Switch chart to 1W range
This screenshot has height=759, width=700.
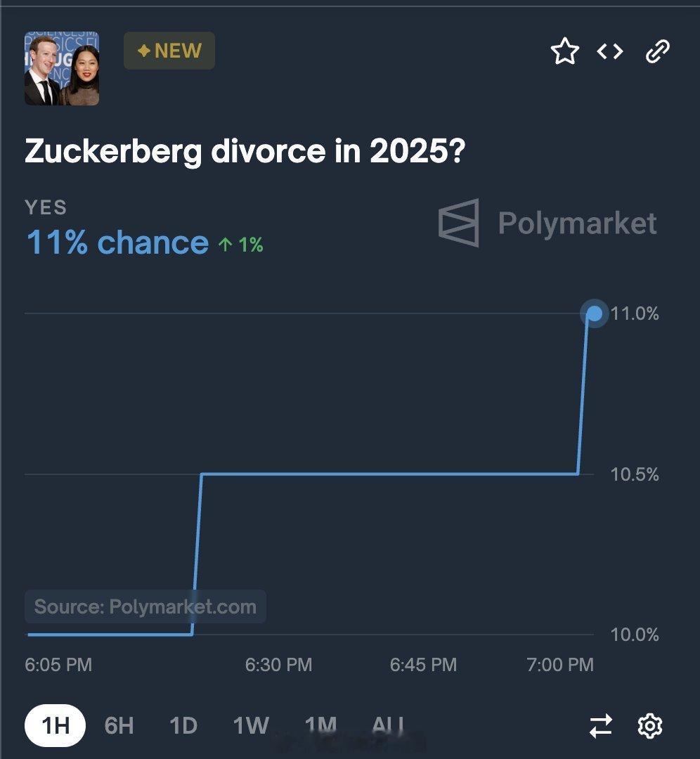(x=251, y=725)
